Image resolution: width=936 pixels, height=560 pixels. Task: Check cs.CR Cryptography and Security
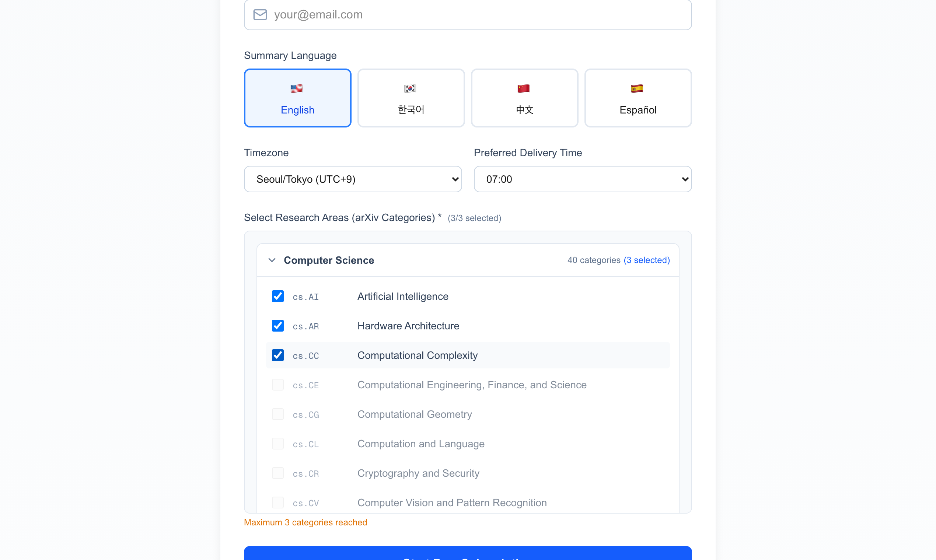coord(277,473)
